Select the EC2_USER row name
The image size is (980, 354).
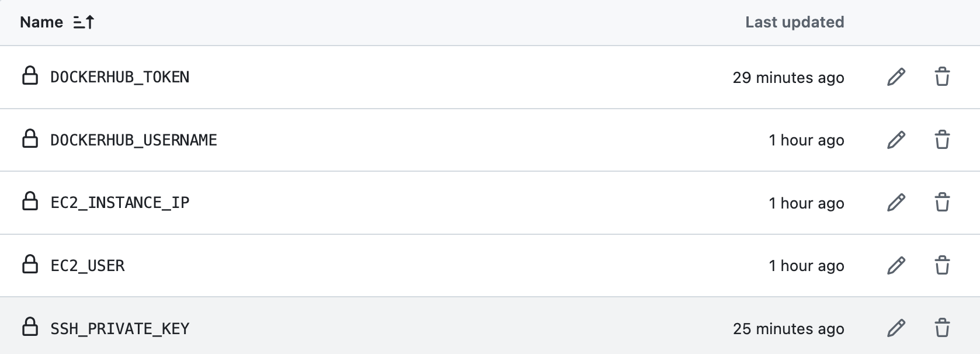[x=88, y=266]
